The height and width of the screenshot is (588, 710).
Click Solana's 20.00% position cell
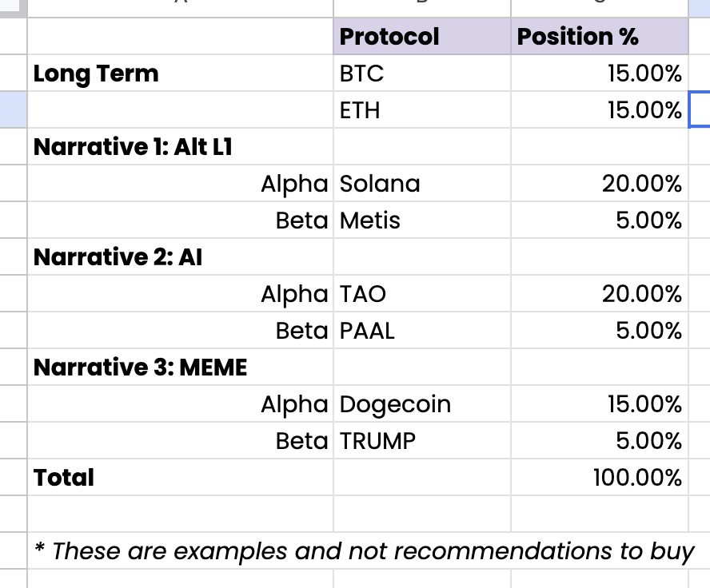pyautogui.click(x=599, y=184)
